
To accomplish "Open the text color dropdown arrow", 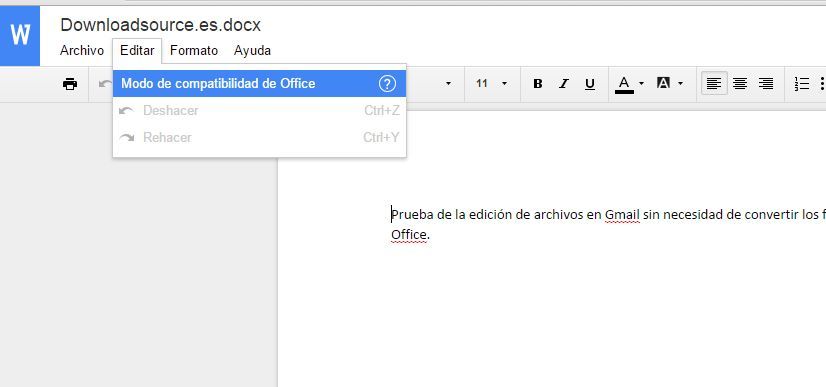I will [x=641, y=84].
